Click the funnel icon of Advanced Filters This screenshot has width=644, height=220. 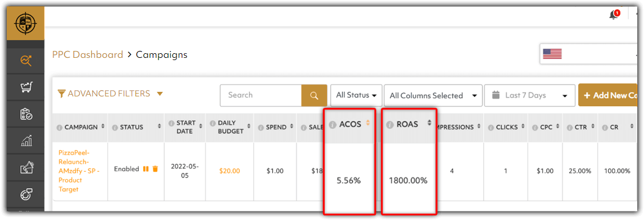point(62,94)
